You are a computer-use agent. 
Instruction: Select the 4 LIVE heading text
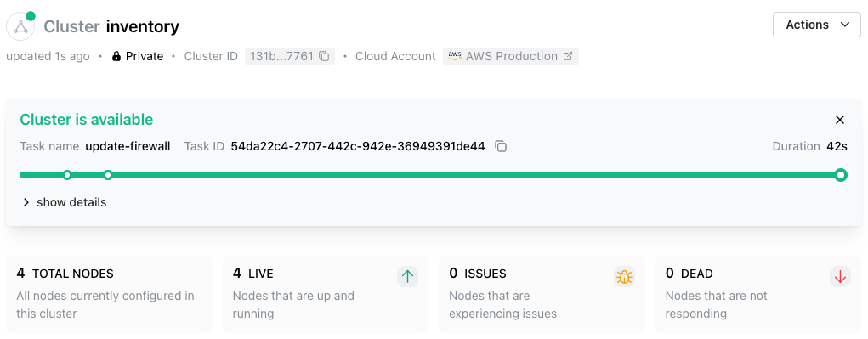253,274
